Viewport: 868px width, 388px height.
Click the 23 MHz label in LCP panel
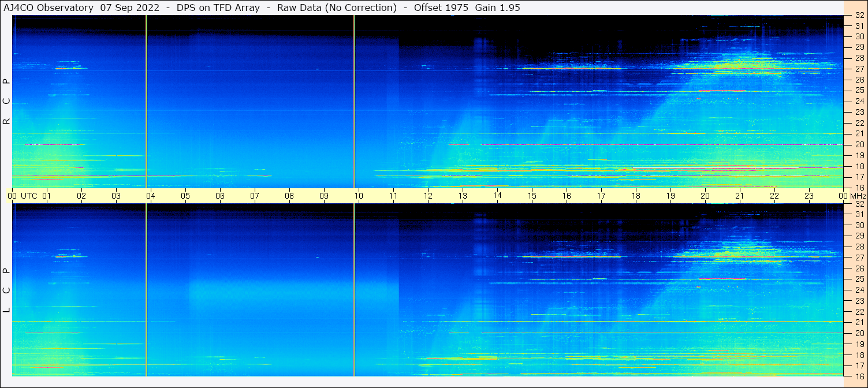(x=859, y=300)
